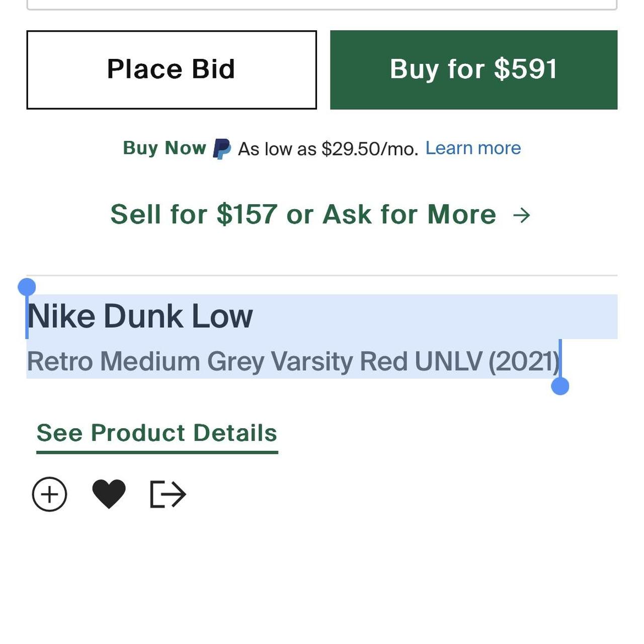Tap the share icon

[168, 494]
